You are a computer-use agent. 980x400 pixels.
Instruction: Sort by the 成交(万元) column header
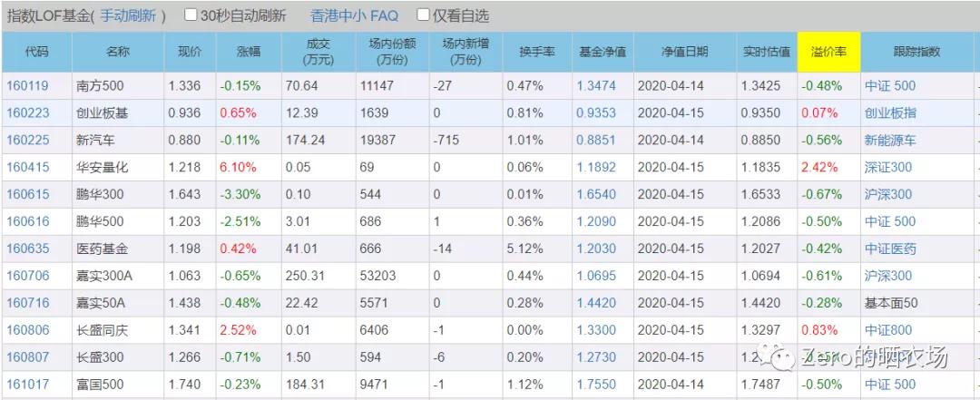318,52
